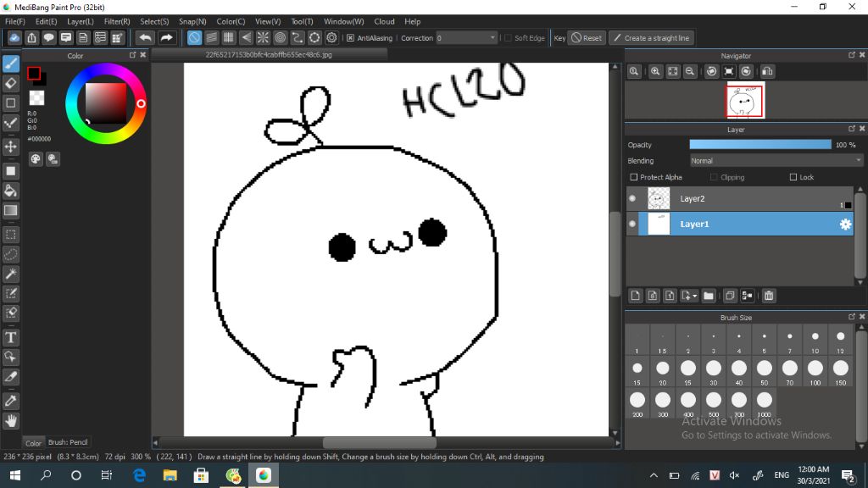Click the foreground black color swatch
Viewport: 868px width, 488px height.
coord(34,73)
